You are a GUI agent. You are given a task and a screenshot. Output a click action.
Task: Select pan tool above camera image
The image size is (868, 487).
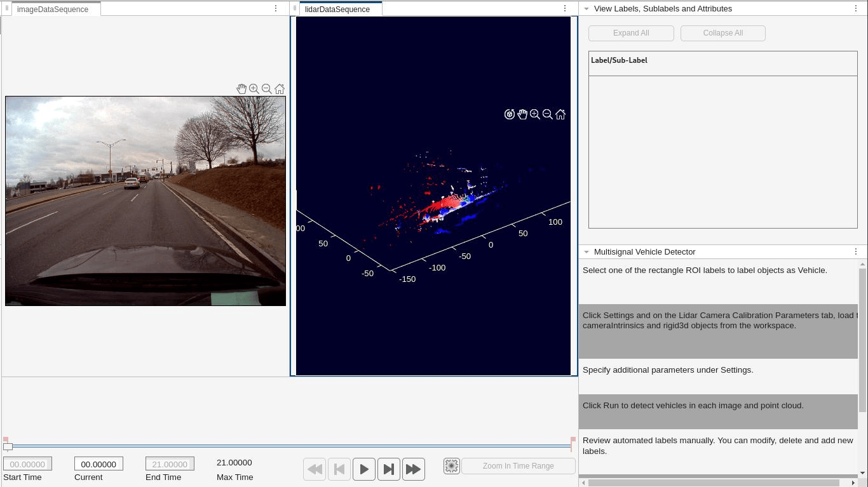[x=241, y=89]
